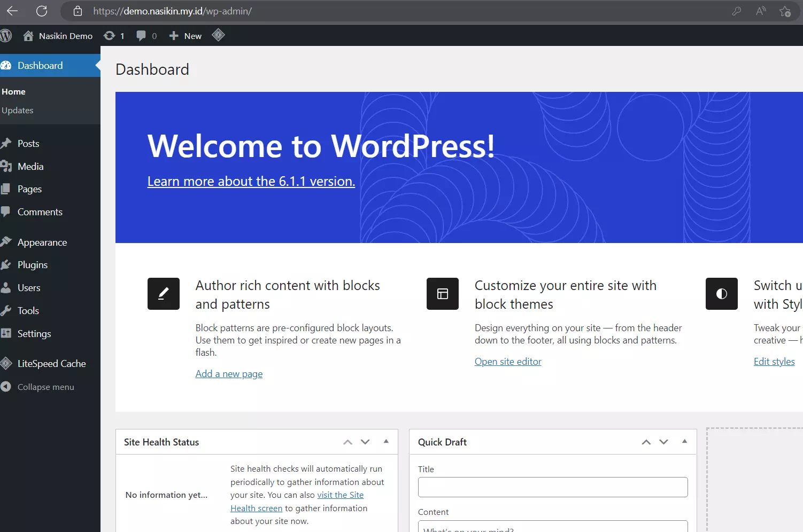Toggle Site Health Status panel collapse
Image resolution: width=803 pixels, height=532 pixels.
coord(386,441)
